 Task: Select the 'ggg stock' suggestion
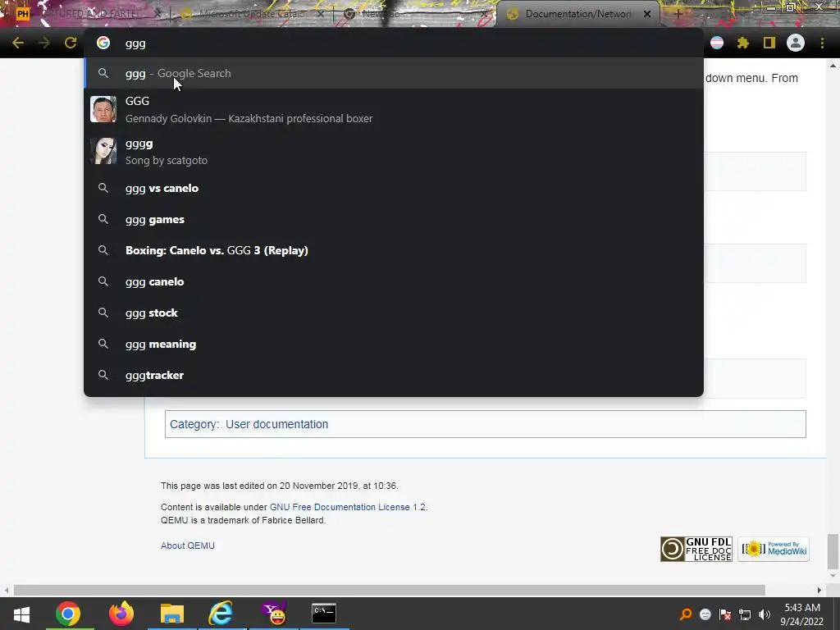coord(394,313)
